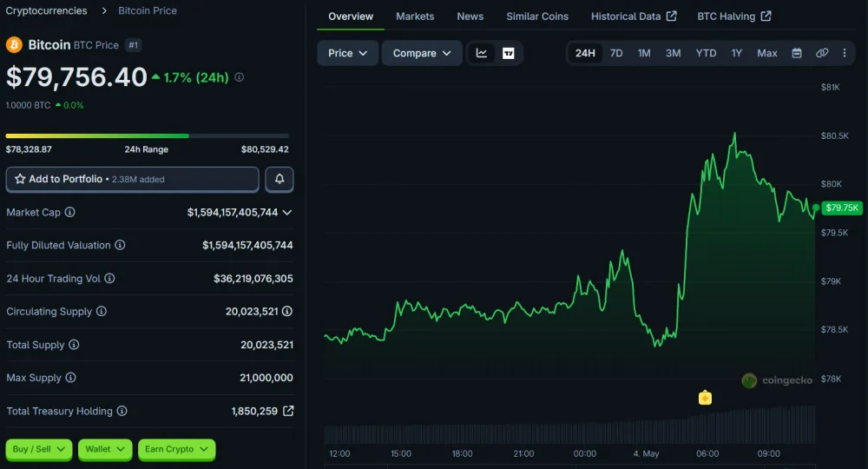Click the price alert bell icon
This screenshot has height=469, width=868.
[x=279, y=179]
